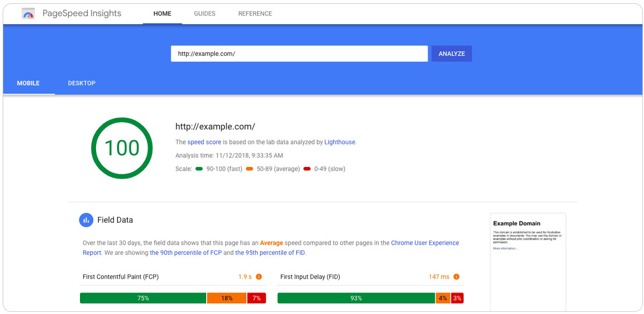Image resolution: width=644 pixels, height=314 pixels.
Task: Open the FCP info tooltip icon
Action: coord(259,276)
